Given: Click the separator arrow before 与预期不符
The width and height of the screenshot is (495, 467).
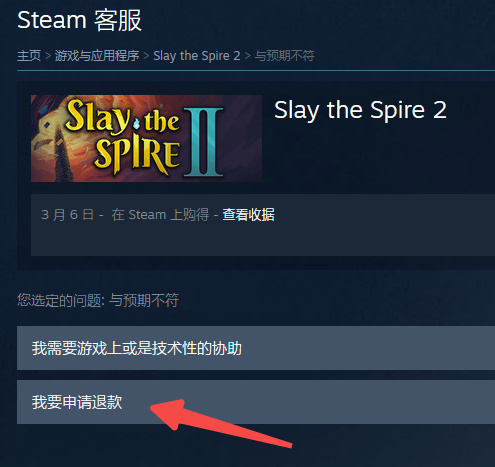Looking at the screenshot, I should (x=248, y=56).
